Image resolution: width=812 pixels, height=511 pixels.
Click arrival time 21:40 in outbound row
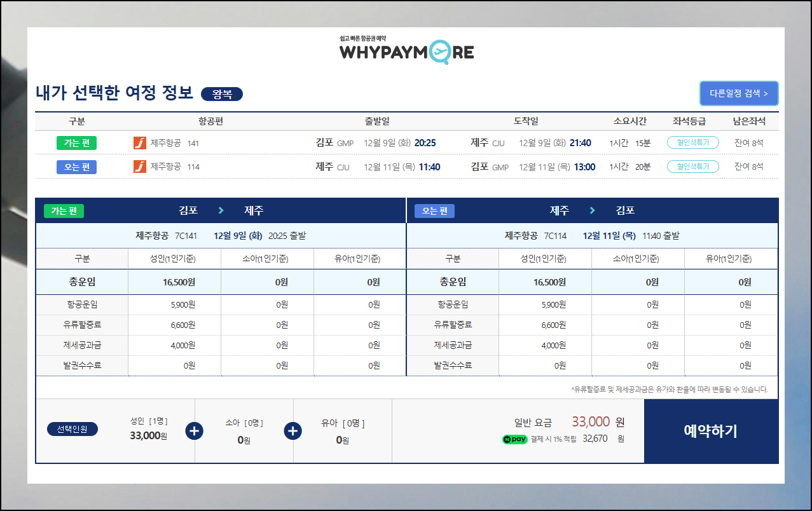click(581, 143)
